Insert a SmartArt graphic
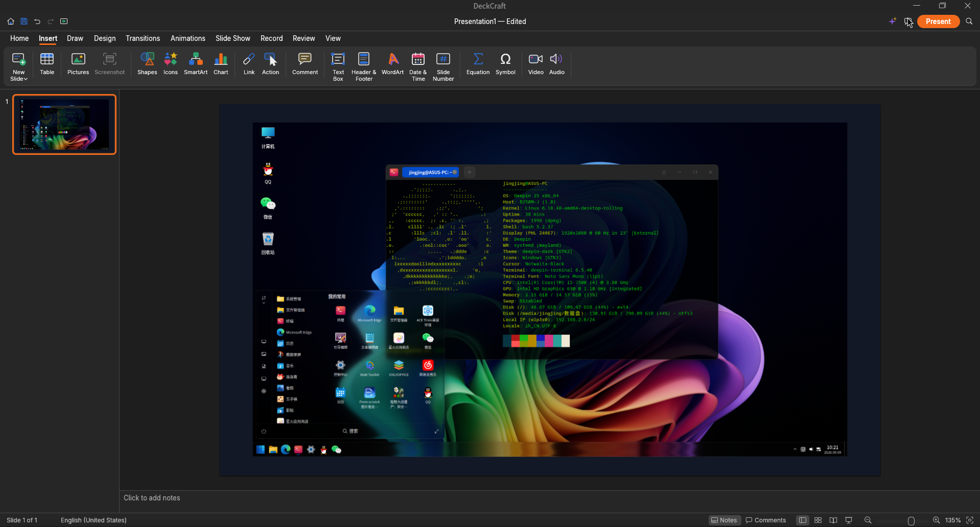The image size is (980, 527). (196, 64)
